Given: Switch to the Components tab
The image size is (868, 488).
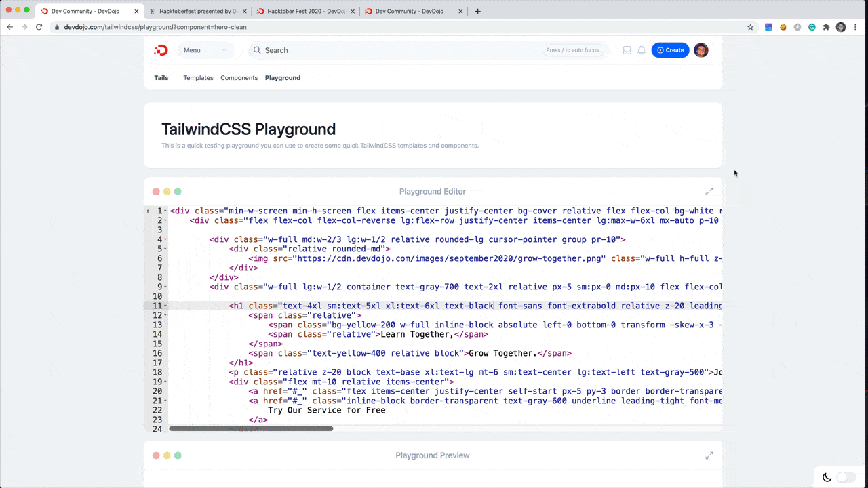Looking at the screenshot, I should [x=239, y=78].
